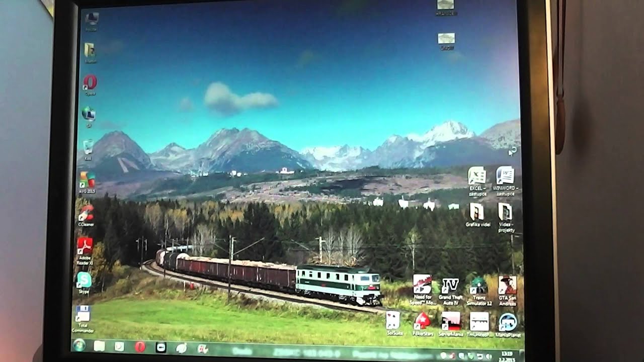
Task: Launch Skype from the desktop
Action: [84, 283]
